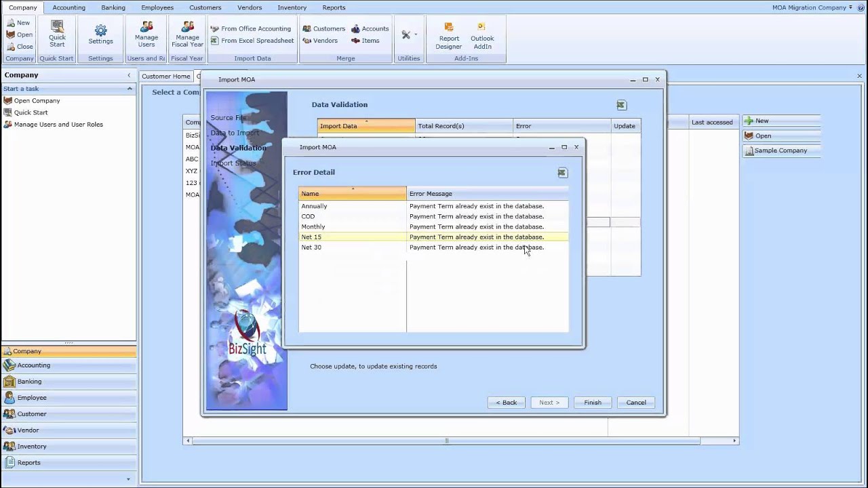Select Employee in the navigation pane
Image resolution: width=868 pixels, height=488 pixels.
[68, 398]
